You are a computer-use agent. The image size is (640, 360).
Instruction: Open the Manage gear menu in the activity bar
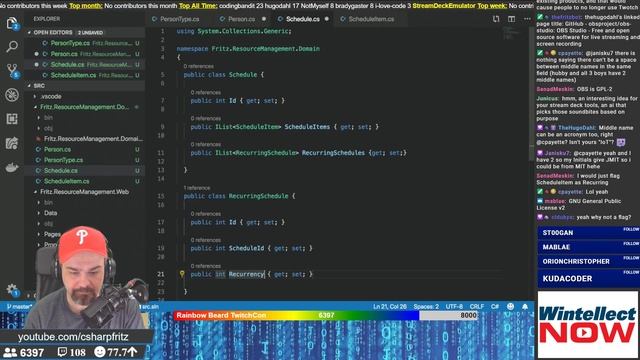(x=12, y=289)
